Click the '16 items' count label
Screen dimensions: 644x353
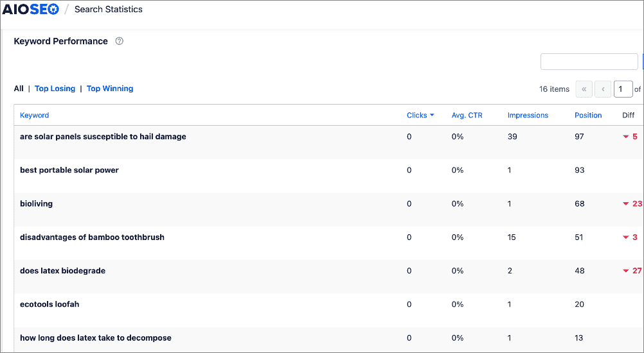click(x=554, y=89)
